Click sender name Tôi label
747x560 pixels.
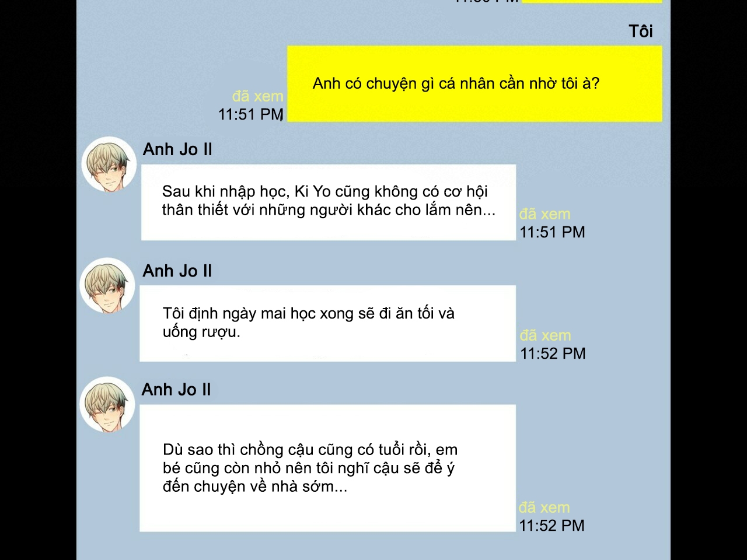(641, 31)
